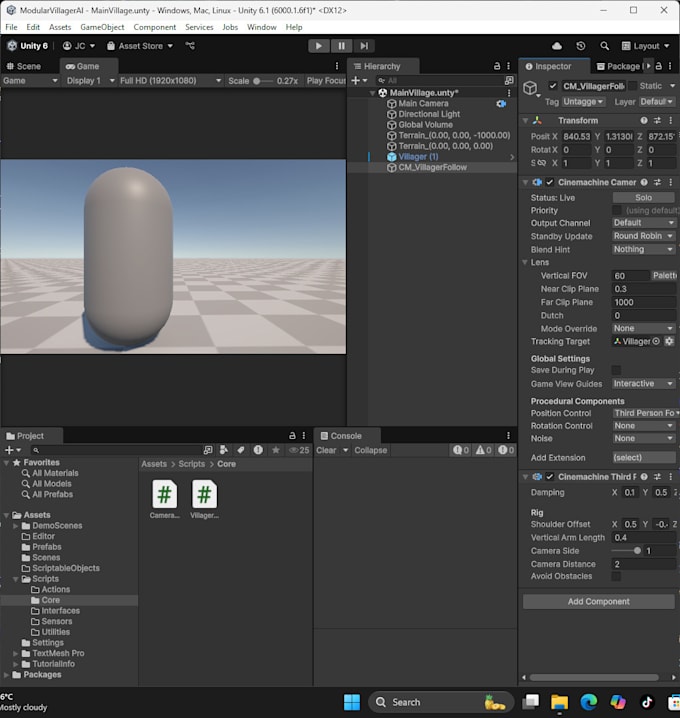Collapse the Transform component foldout
Image resolution: width=680 pixels, height=718 pixels.
525,120
